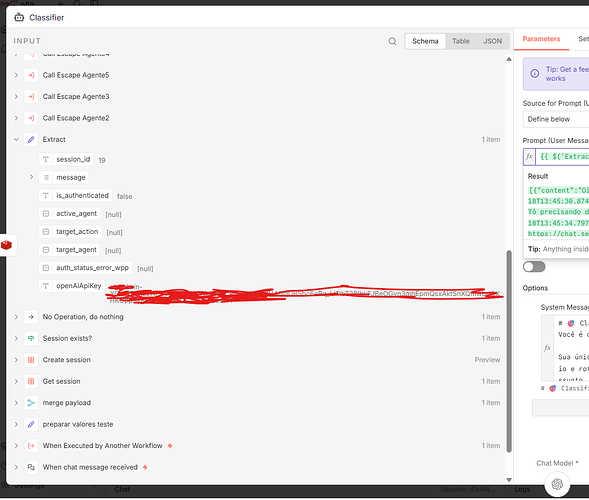Viewport: 589px width, 500px height.
Task: Expand the merge payload node
Action: (x=16, y=403)
